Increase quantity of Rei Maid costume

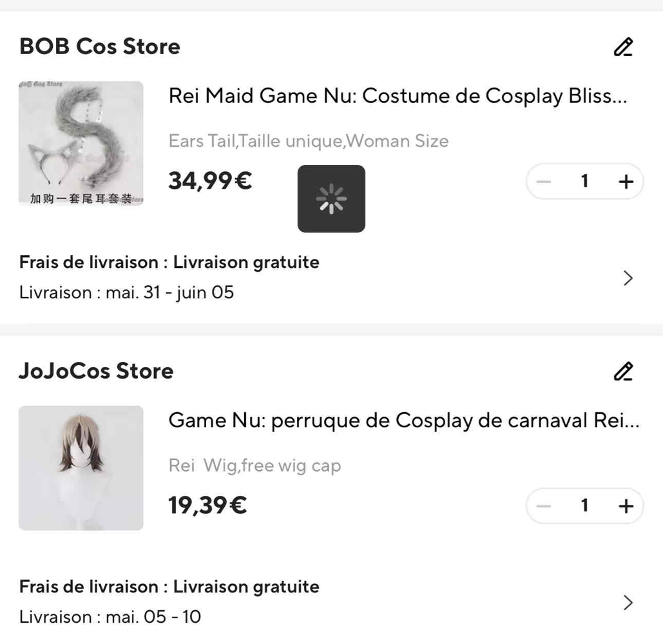(626, 182)
